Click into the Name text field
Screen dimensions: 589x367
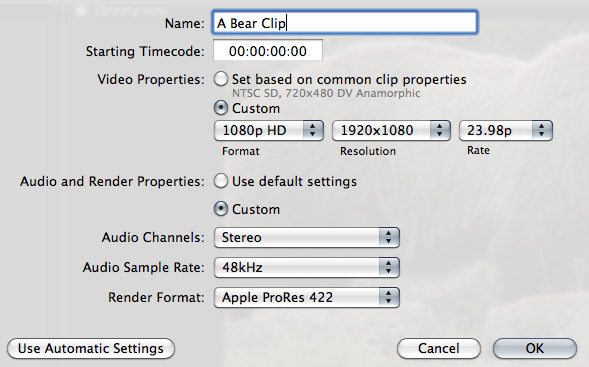coord(345,23)
